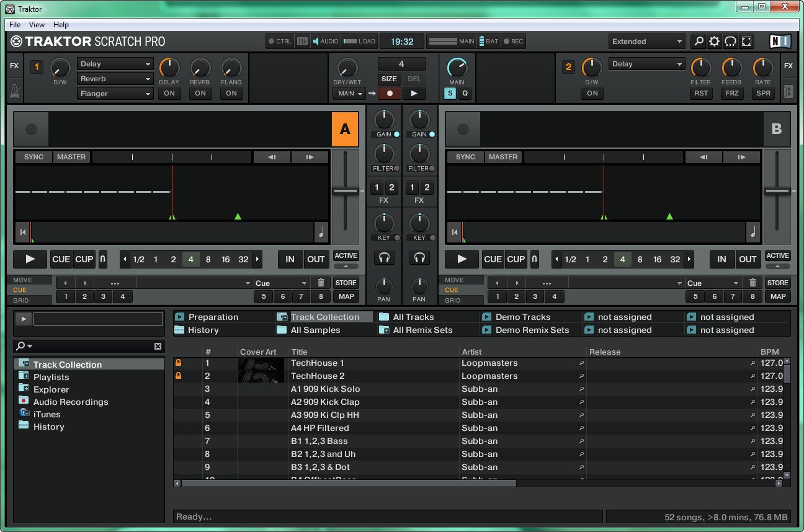
Task: Toggle the Quantize Q button
Action: (464, 94)
